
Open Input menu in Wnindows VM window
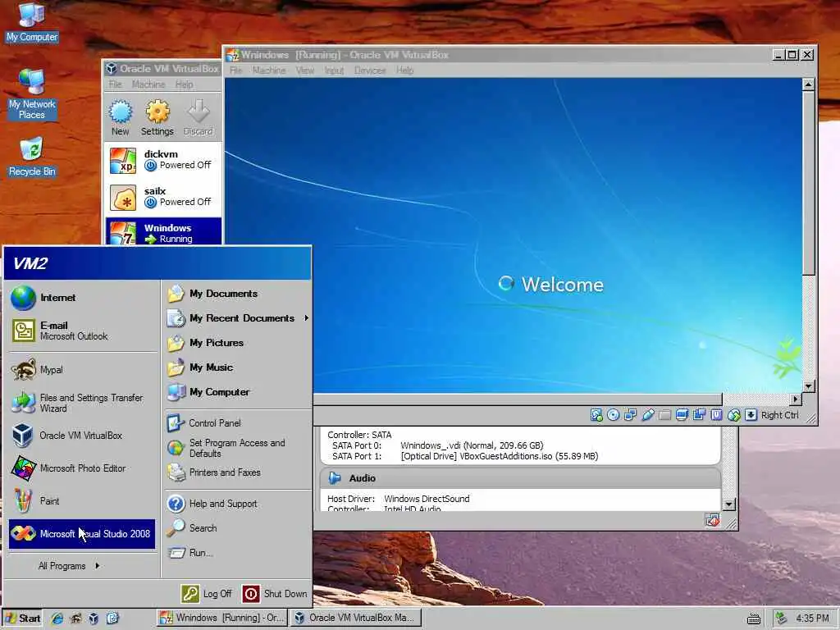[x=335, y=71]
